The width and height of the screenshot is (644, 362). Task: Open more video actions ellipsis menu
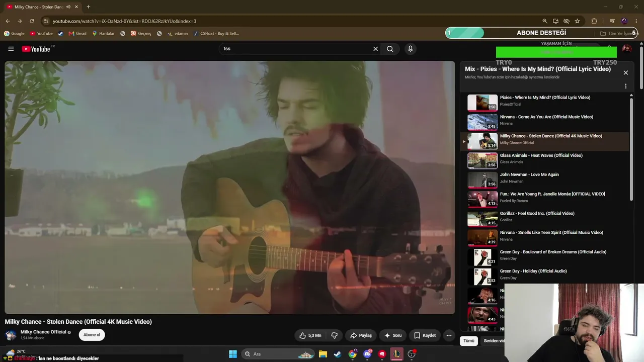click(449, 335)
